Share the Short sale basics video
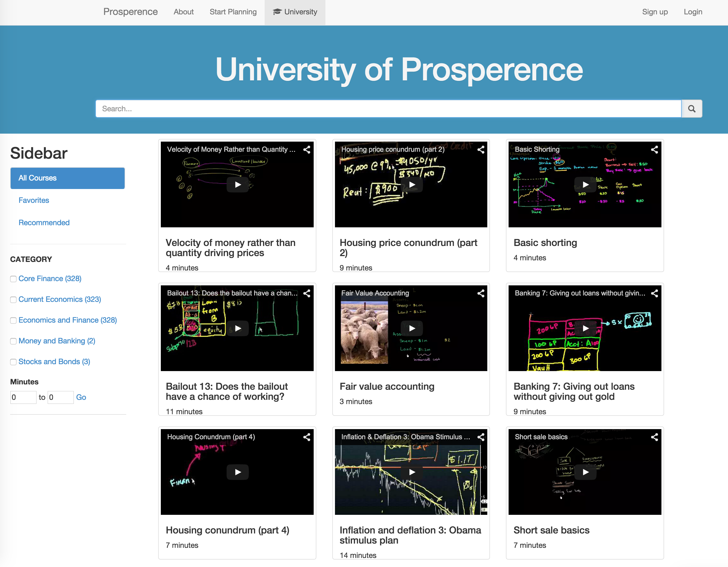The height and width of the screenshot is (567, 728). (x=654, y=437)
